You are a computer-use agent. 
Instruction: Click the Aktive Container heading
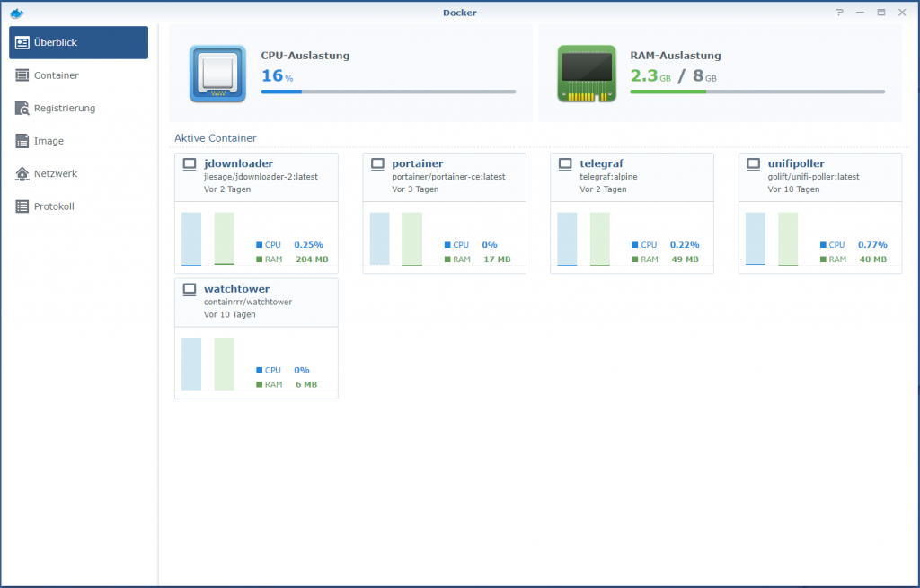[x=216, y=138]
